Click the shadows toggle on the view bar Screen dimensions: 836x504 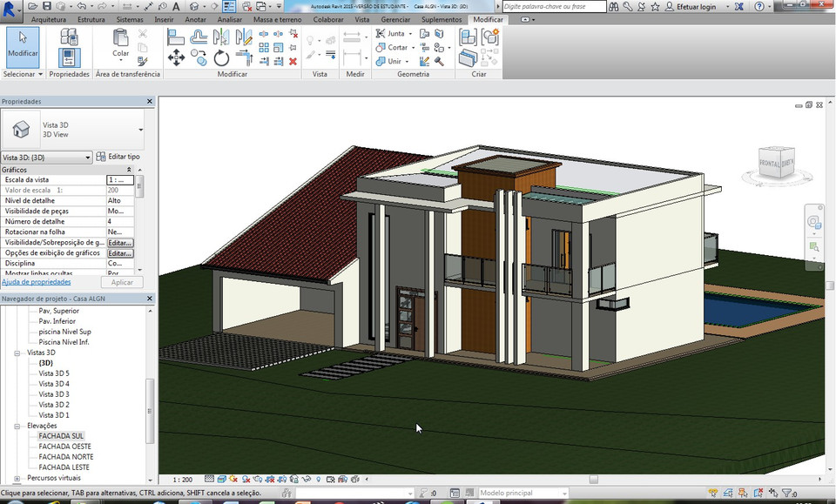click(x=245, y=479)
